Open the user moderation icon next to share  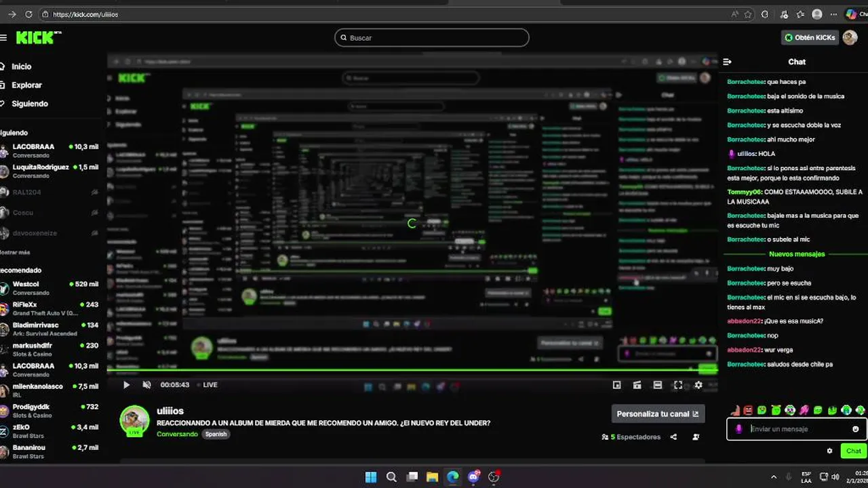pos(696,437)
